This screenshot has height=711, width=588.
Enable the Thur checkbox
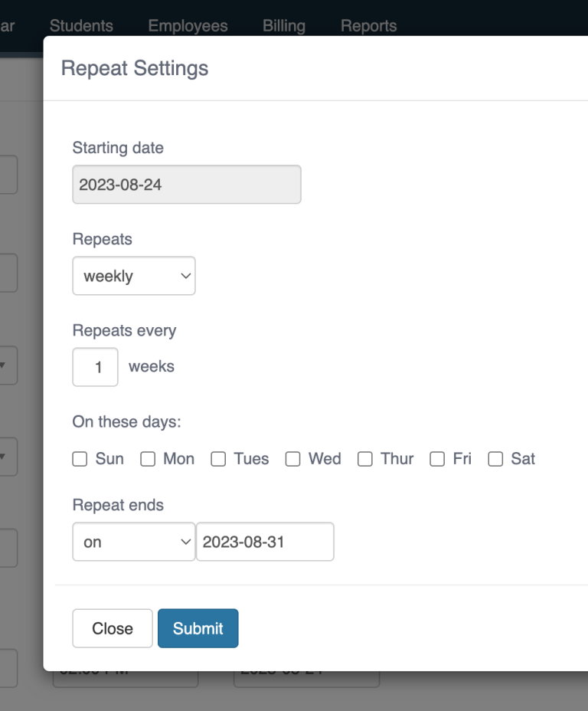coord(365,459)
